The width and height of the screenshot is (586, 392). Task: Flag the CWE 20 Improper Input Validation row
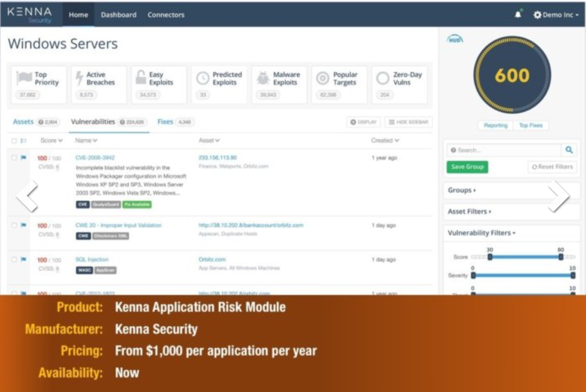[24, 225]
